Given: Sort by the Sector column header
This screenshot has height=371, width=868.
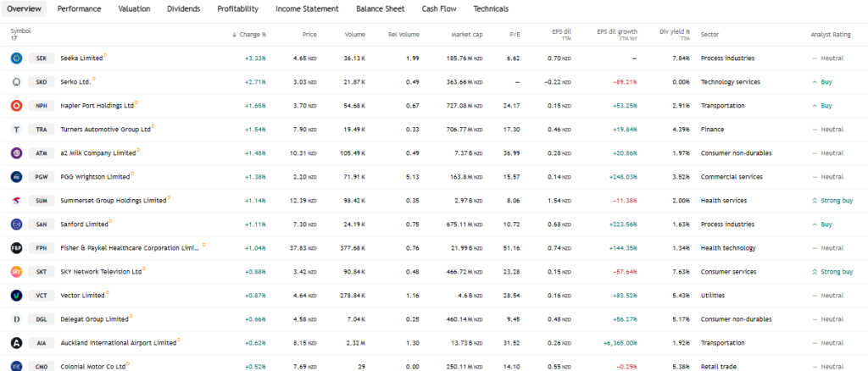Looking at the screenshot, I should pos(709,34).
